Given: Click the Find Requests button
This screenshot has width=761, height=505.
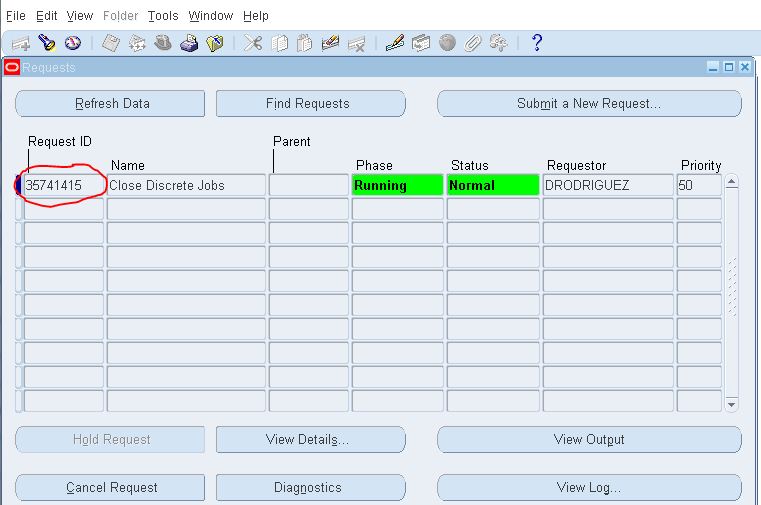Looking at the screenshot, I should (x=310, y=104).
